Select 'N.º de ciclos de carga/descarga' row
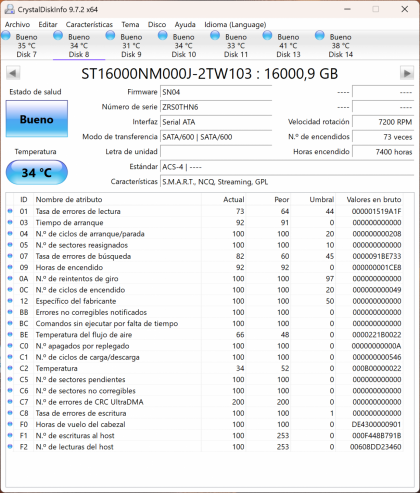The height and width of the screenshot is (493, 420). pyautogui.click(x=205, y=357)
